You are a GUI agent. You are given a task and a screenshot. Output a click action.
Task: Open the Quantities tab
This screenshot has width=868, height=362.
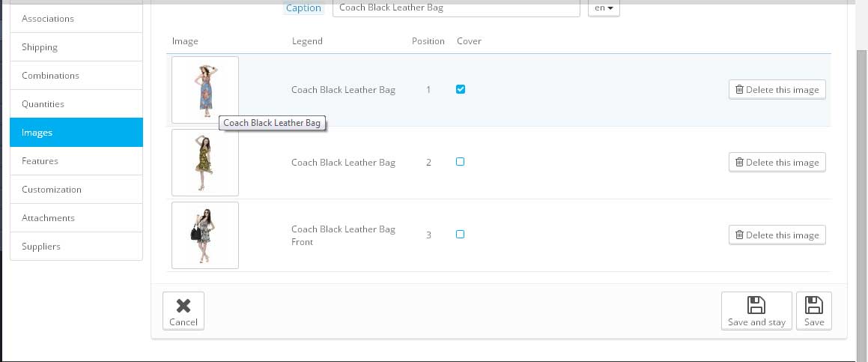pos(76,104)
